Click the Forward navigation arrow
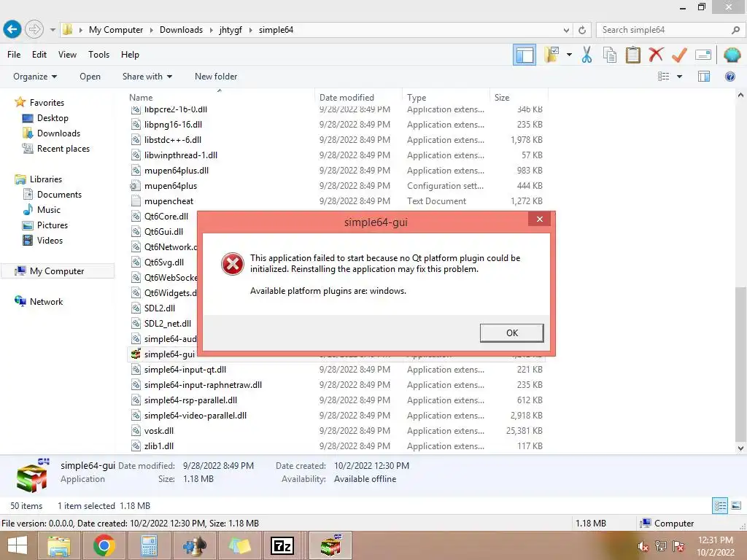 (x=34, y=29)
